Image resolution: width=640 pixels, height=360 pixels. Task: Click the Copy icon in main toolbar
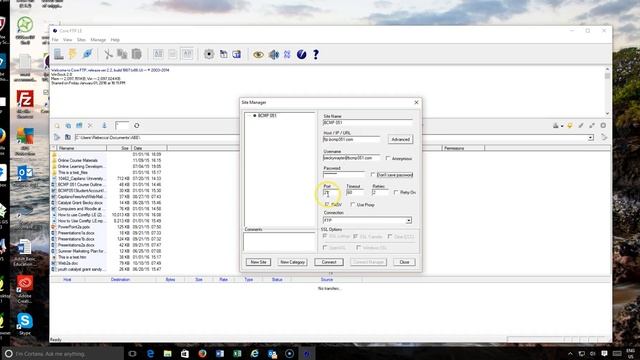[x=122, y=54]
